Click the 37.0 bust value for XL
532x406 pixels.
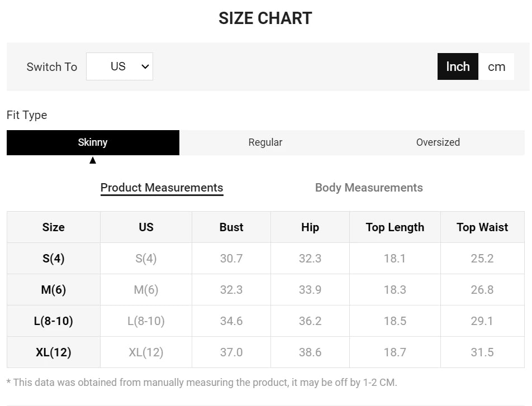click(231, 352)
